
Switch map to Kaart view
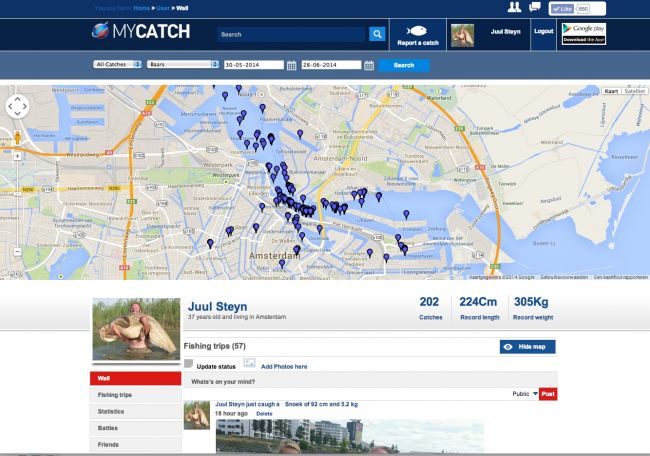(611, 91)
